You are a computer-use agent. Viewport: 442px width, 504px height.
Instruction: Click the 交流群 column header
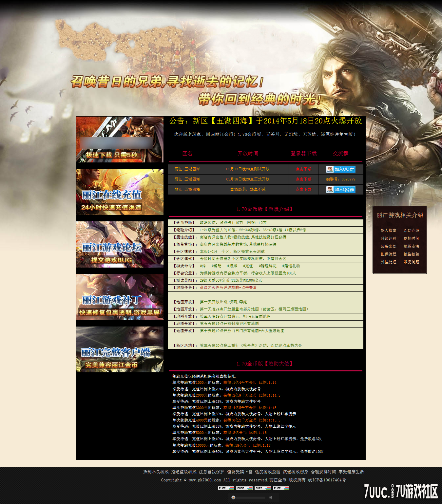click(341, 154)
